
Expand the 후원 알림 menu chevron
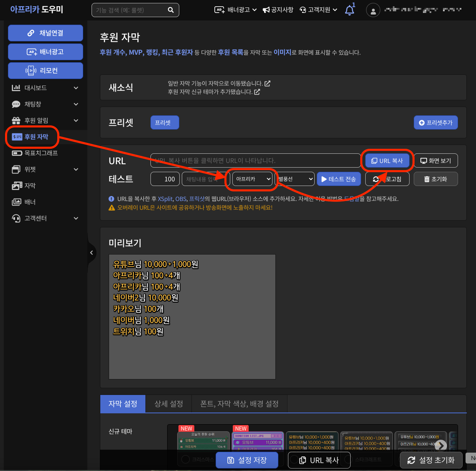(x=76, y=120)
